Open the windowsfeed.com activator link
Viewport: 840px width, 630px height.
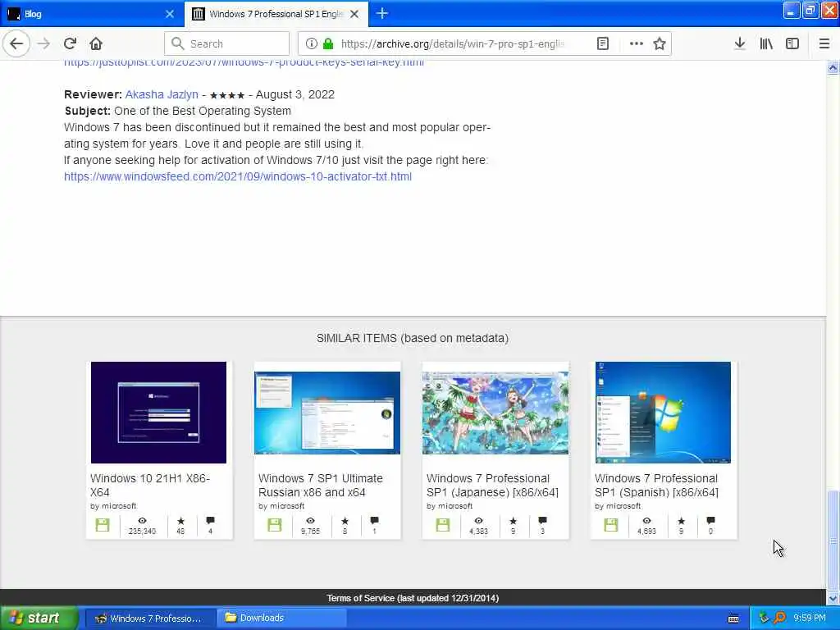point(238,176)
